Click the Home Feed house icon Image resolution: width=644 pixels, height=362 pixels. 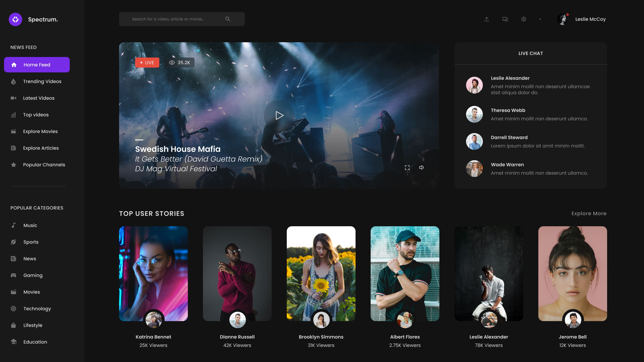pos(14,65)
